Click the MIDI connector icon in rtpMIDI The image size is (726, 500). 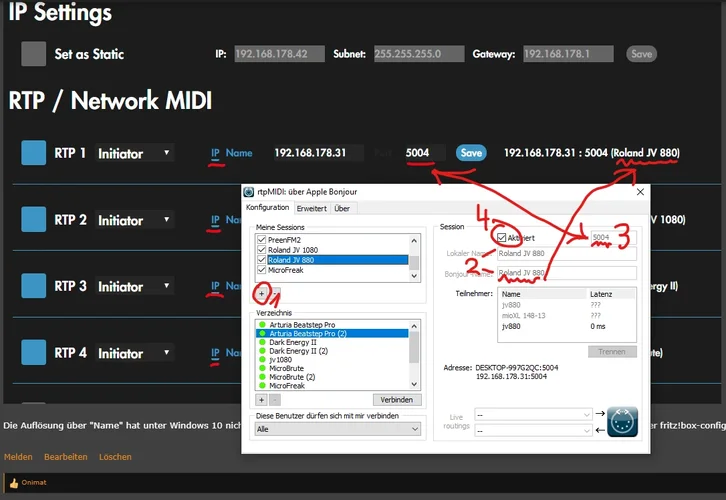pos(622,422)
